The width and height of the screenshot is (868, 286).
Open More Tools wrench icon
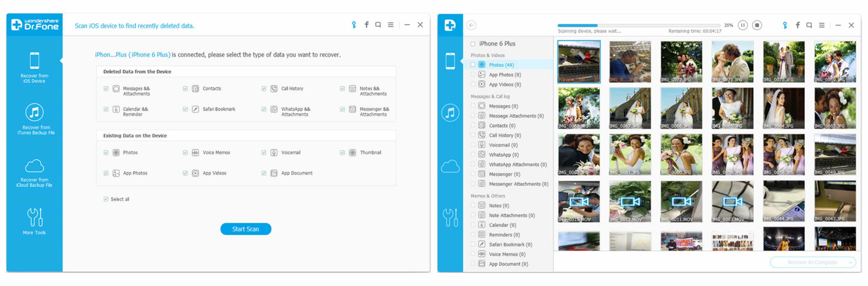pos(34,221)
